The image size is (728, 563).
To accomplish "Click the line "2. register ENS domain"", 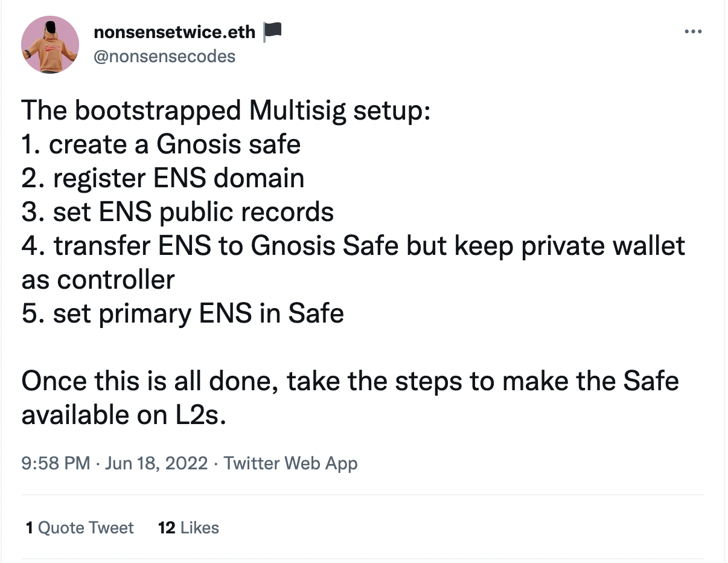I will pos(163,179).
